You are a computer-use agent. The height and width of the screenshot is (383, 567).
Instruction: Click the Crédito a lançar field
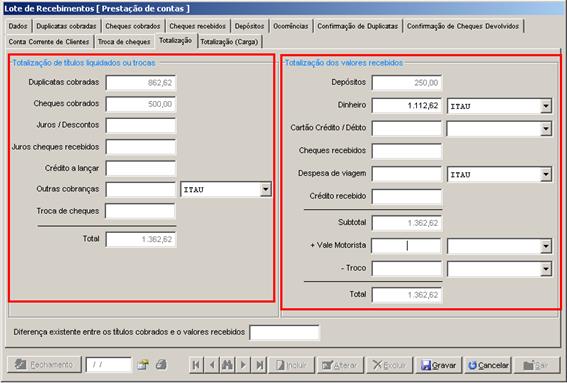coord(141,168)
